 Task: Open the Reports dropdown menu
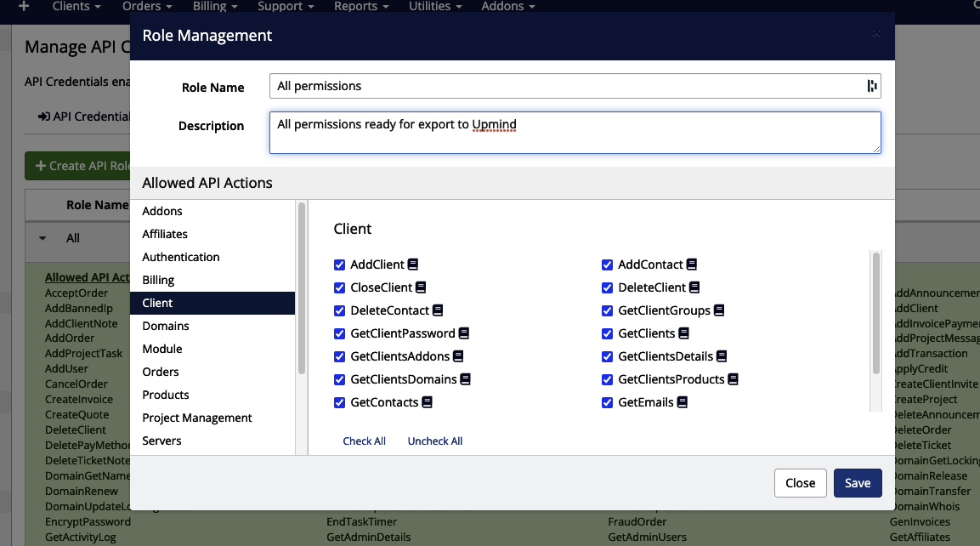tap(361, 6)
